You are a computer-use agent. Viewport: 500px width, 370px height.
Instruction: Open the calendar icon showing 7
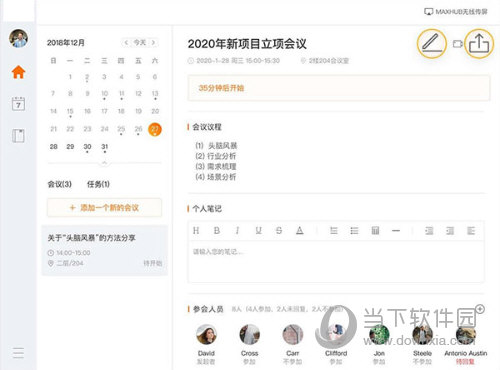point(18,104)
